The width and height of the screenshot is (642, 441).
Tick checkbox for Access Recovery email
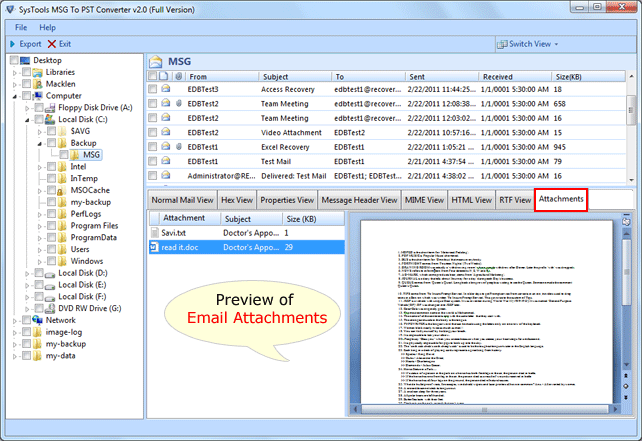[153, 89]
